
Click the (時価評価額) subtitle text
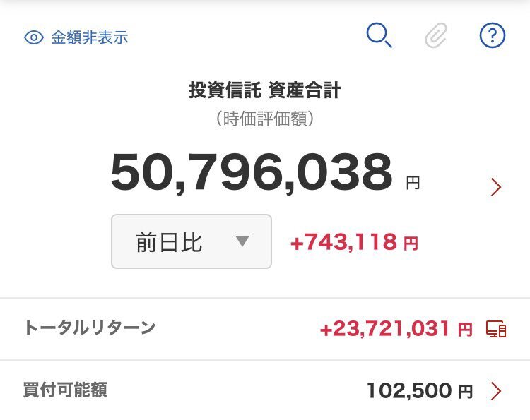point(265,119)
